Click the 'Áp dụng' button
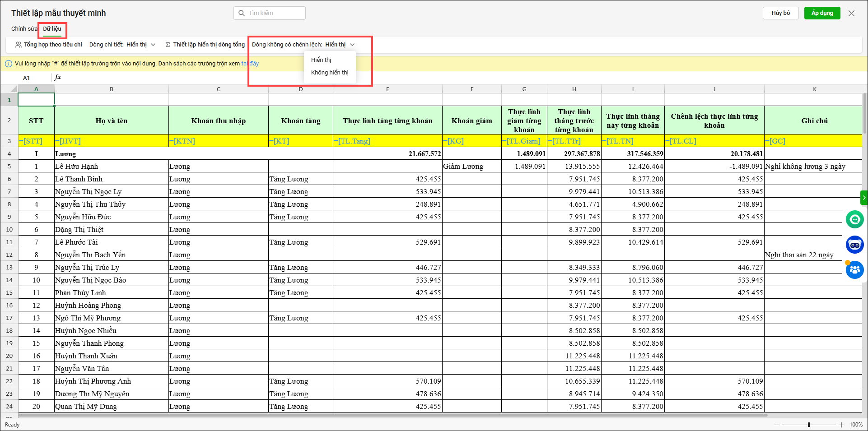This screenshot has width=868, height=431. 822,13
